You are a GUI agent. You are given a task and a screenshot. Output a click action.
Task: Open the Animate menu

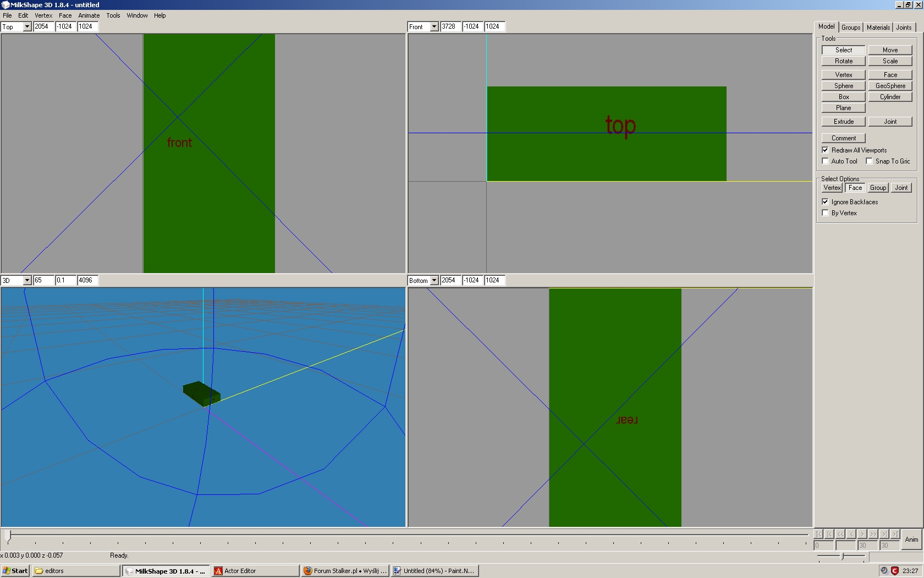coord(89,15)
